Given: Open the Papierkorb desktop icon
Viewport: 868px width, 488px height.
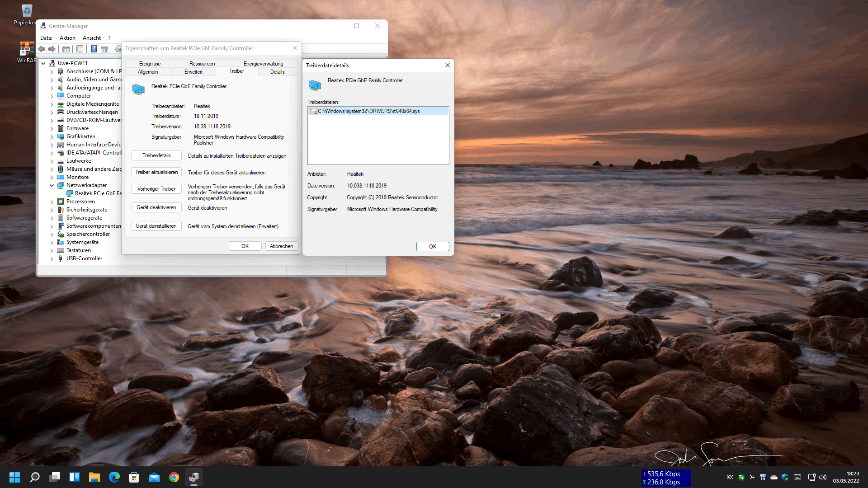Looking at the screenshot, I should point(27,14).
